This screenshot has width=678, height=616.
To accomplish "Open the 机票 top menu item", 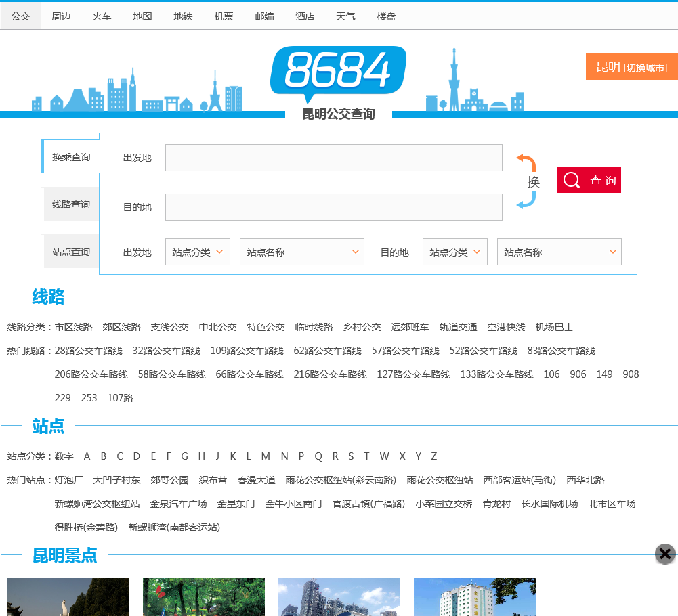I will [x=224, y=16].
